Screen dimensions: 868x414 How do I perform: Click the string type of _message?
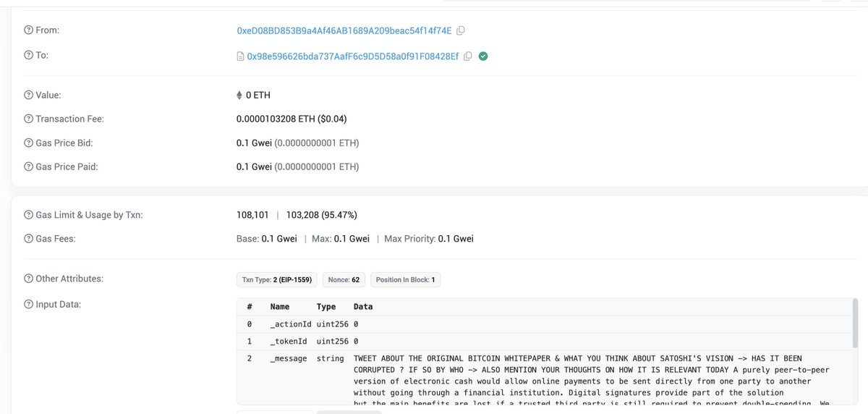[x=331, y=358]
